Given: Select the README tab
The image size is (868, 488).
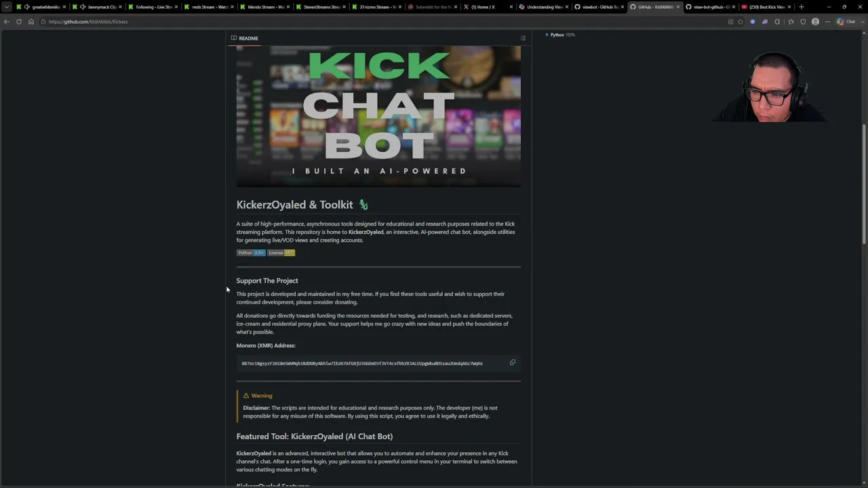Looking at the screenshot, I should point(245,38).
